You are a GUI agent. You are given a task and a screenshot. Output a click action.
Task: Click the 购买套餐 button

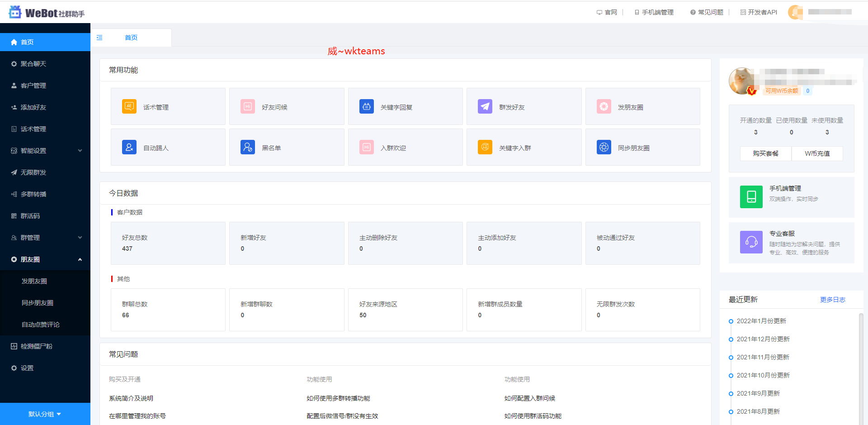[766, 153]
